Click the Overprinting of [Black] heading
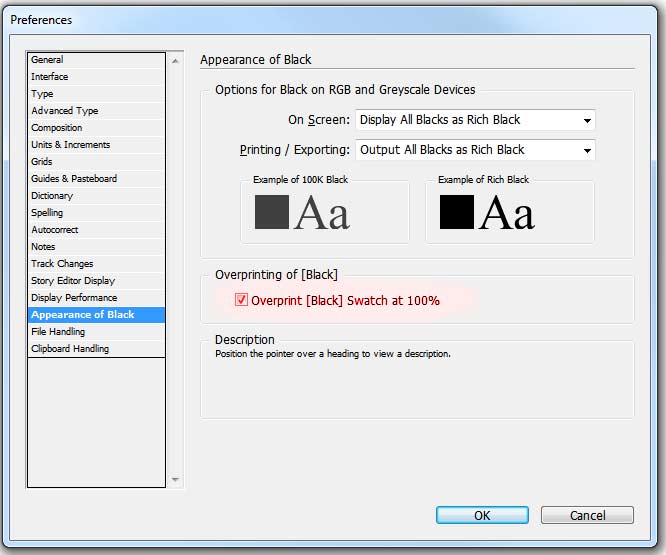Viewport: 666px width, 555px height. click(276, 275)
